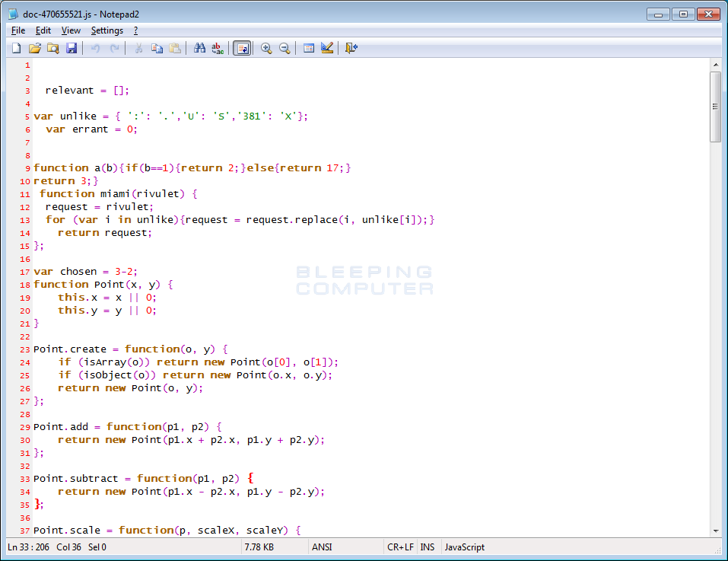Click the Ln 33 : 206 position indicator
Viewport: 728px width, 561px height.
(28, 547)
